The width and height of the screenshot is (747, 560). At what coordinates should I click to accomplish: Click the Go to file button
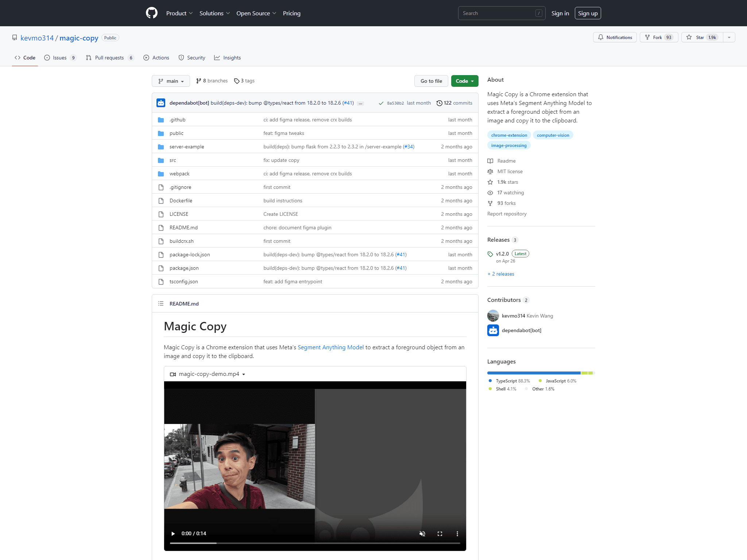pyautogui.click(x=431, y=81)
